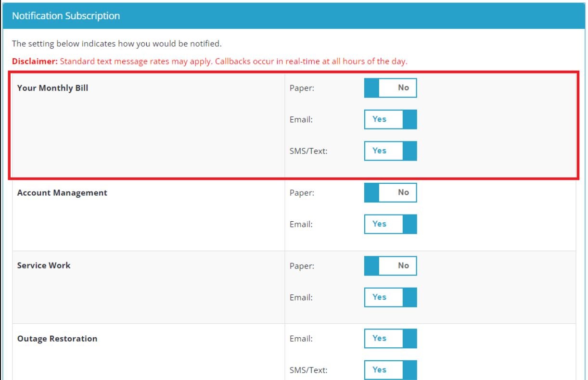Image resolution: width=588 pixels, height=380 pixels.
Task: Enable Paper notifications for Service Work
Action: coord(390,266)
